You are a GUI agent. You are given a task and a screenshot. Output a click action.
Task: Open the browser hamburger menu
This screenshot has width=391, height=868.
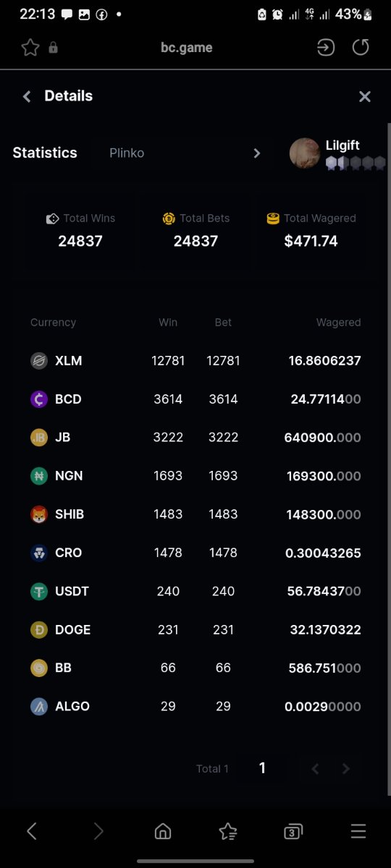[358, 832]
